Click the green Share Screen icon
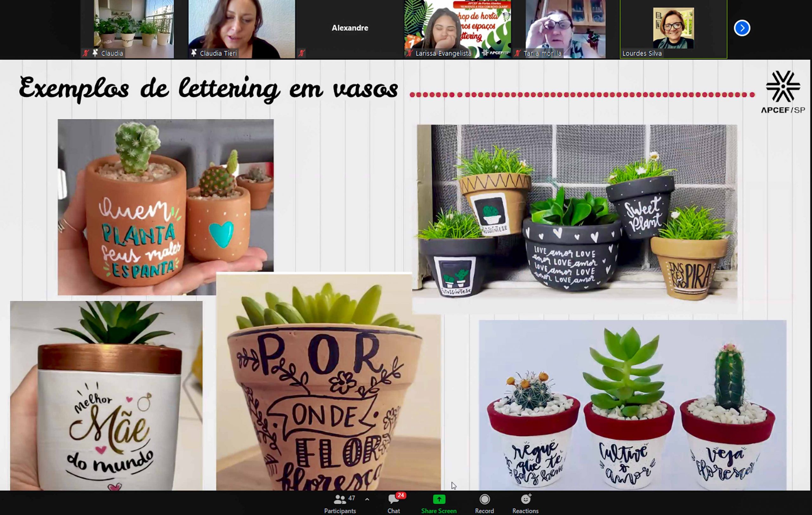The width and height of the screenshot is (812, 515). tap(439, 499)
